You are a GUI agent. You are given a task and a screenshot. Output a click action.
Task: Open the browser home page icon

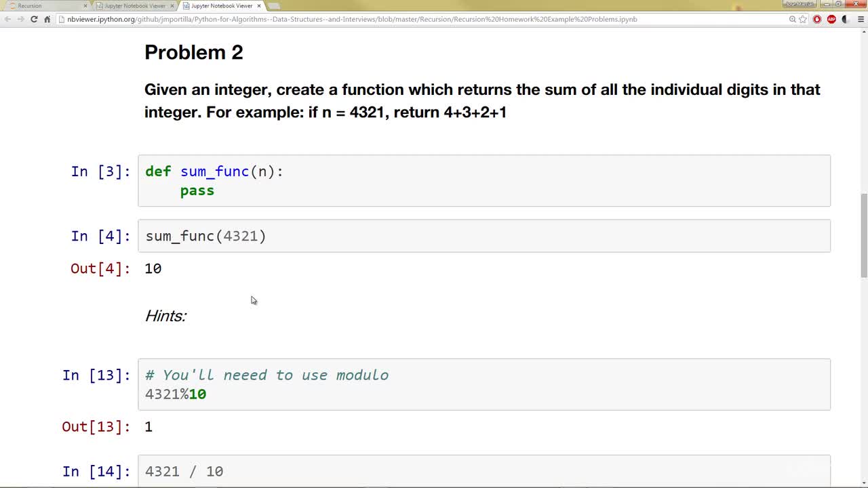[x=47, y=19]
